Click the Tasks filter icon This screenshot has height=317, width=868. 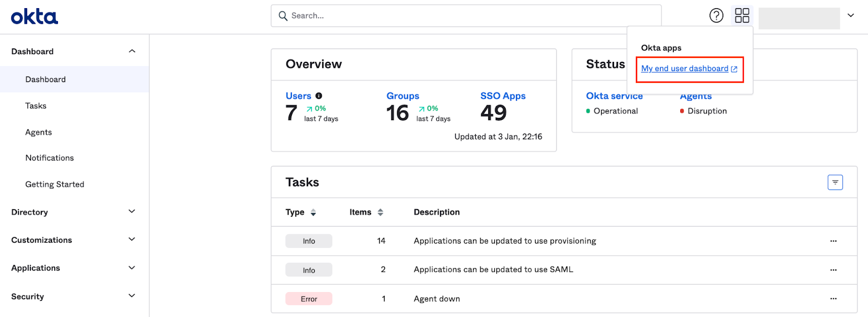tap(835, 182)
